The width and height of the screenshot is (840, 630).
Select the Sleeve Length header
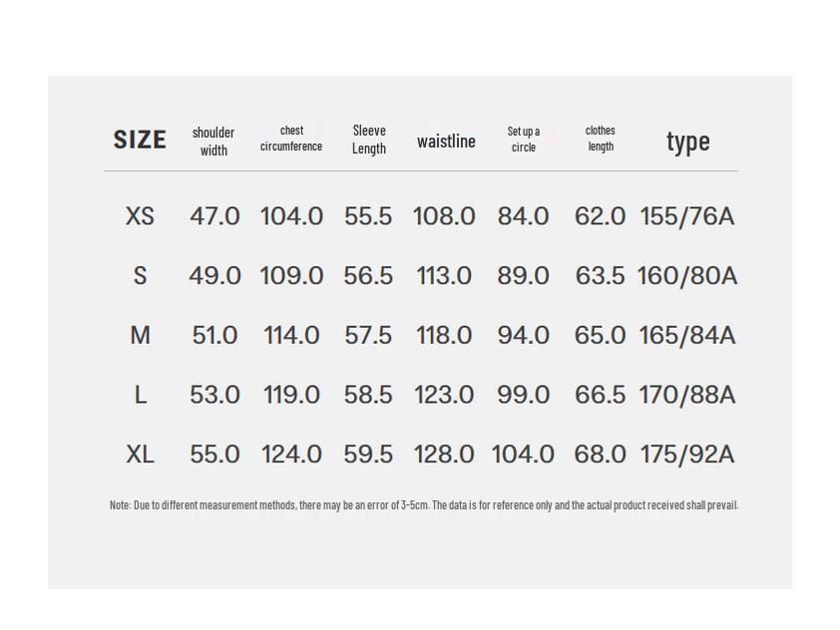click(368, 140)
